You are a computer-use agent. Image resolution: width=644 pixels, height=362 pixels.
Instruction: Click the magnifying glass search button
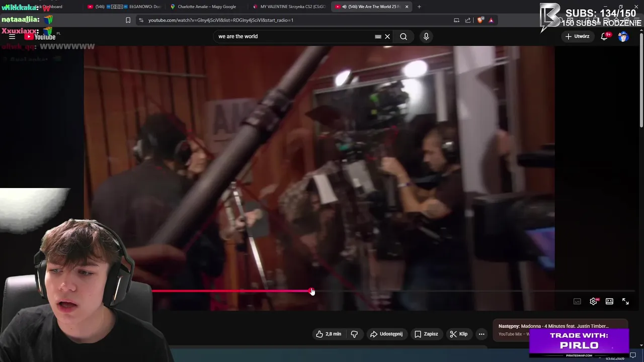coord(404,36)
